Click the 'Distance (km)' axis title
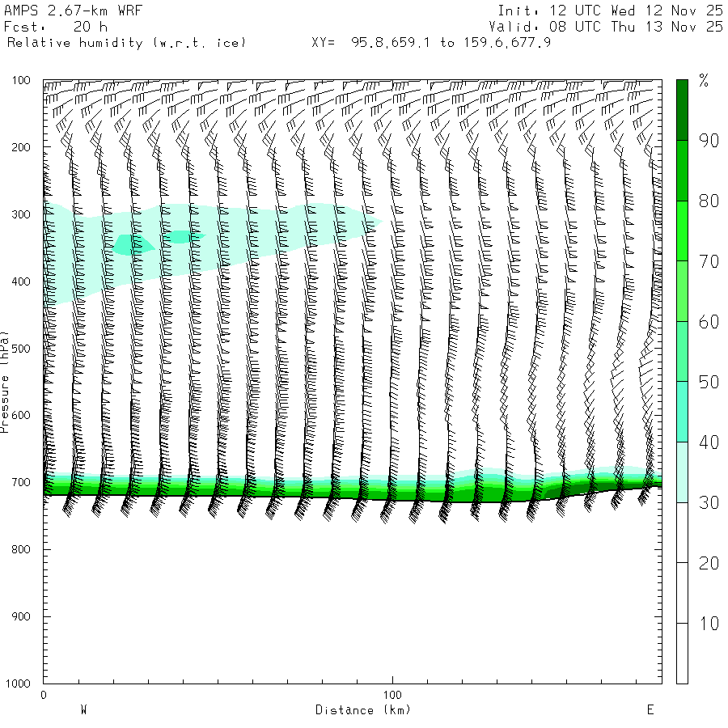 (363, 710)
